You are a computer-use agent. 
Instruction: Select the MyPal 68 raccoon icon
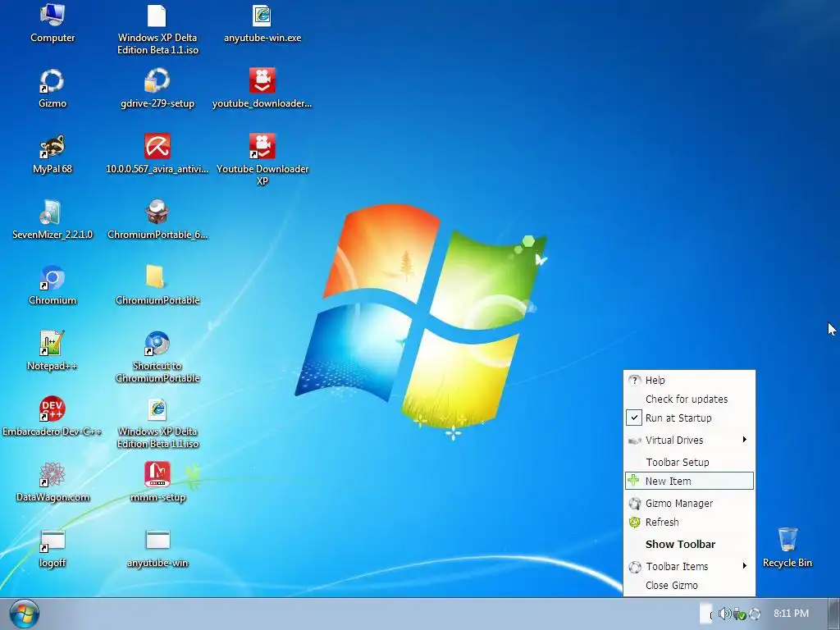[52, 146]
